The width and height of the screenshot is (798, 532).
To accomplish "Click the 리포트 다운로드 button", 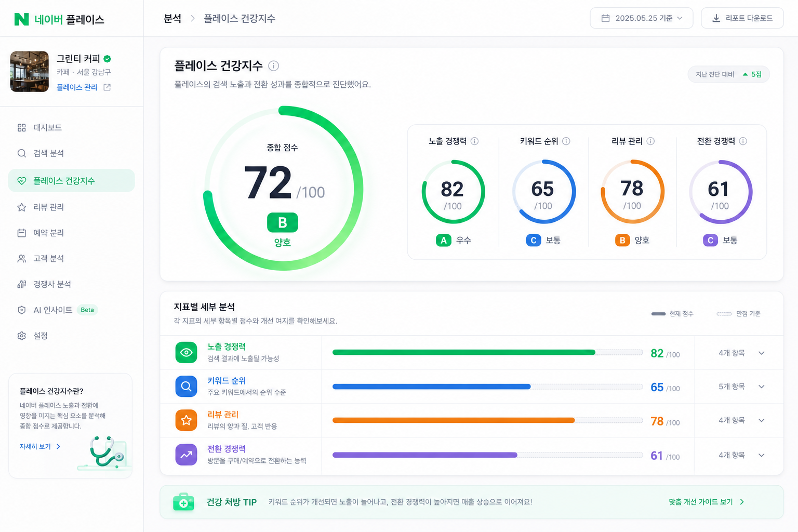I will pos(742,18).
